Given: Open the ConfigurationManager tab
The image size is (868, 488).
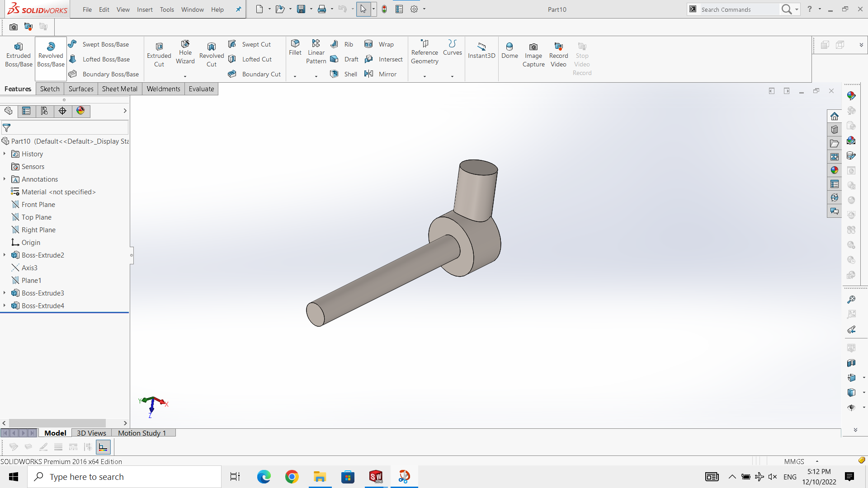Looking at the screenshot, I should 44,111.
